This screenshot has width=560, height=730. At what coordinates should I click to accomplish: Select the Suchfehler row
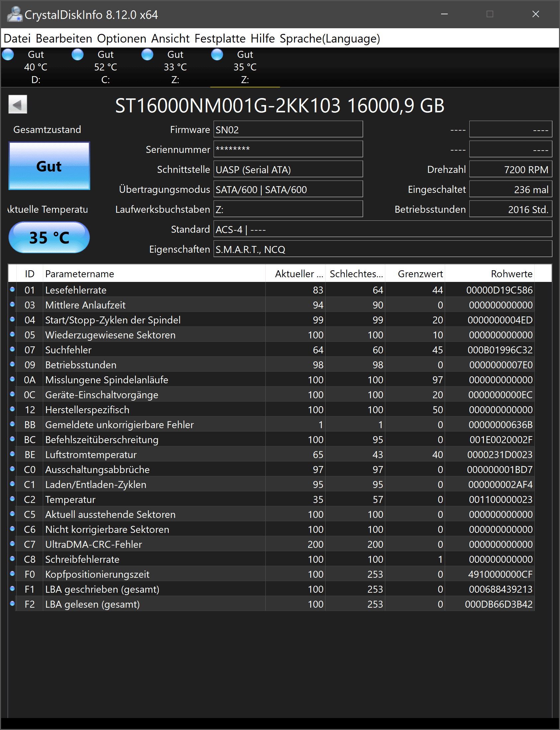coord(271,350)
